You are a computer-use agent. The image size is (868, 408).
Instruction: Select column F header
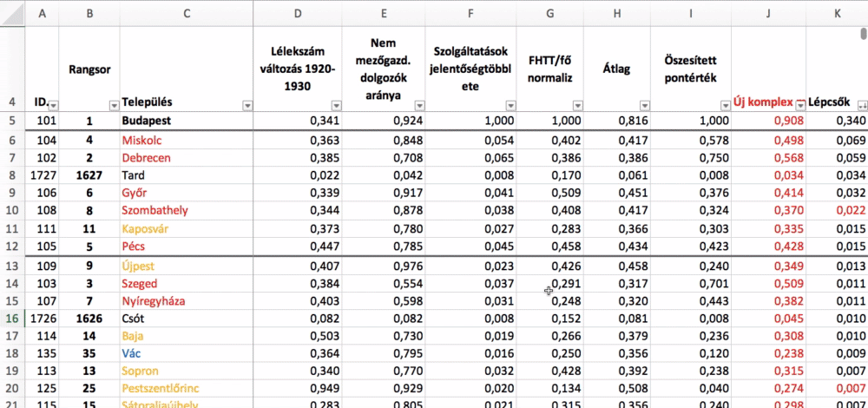point(471,14)
